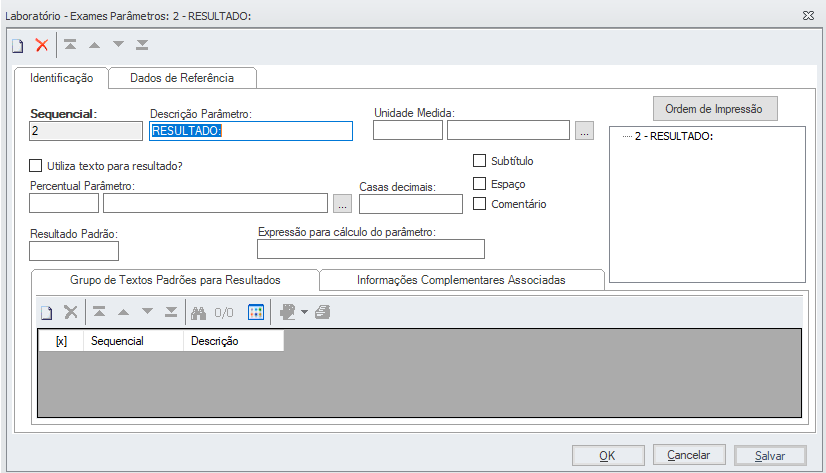This screenshot has width=826, height=473.
Task: Go to previous record in top toolbar
Action: pyautogui.click(x=94, y=45)
